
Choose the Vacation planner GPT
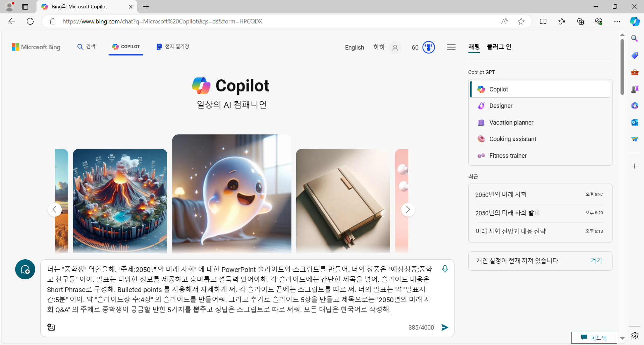[540, 123]
